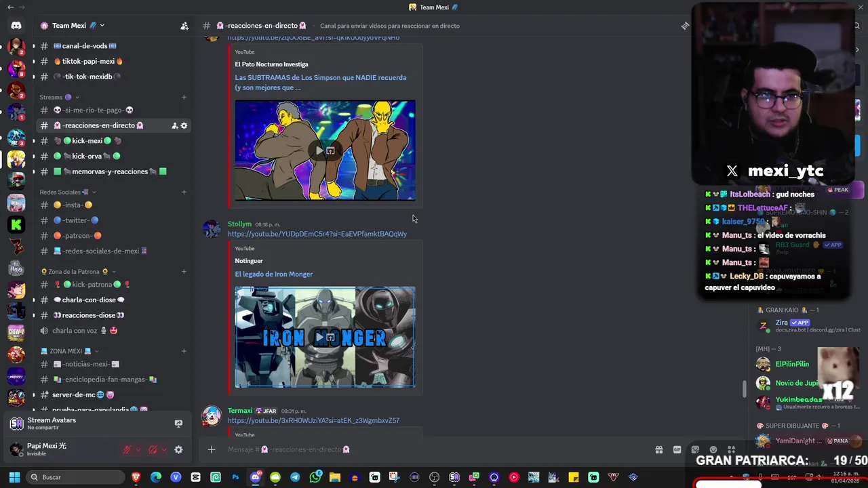
Task: Open Photoshop from taskbar
Action: pos(235,477)
